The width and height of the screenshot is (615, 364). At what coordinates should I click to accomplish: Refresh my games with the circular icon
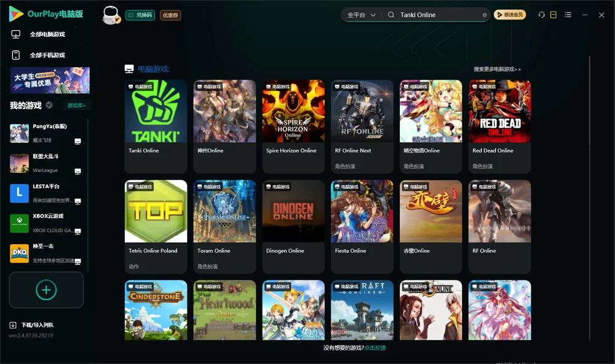tap(49, 105)
